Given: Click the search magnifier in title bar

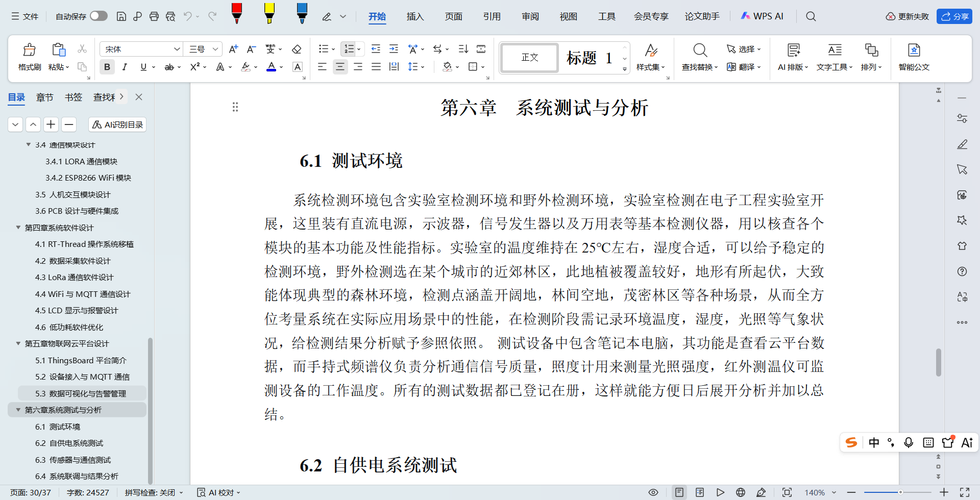Looking at the screenshot, I should [x=811, y=16].
